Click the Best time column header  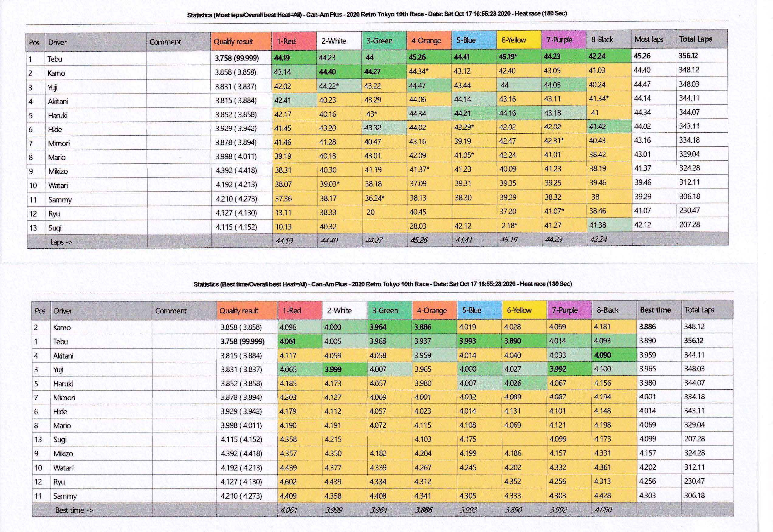point(655,310)
